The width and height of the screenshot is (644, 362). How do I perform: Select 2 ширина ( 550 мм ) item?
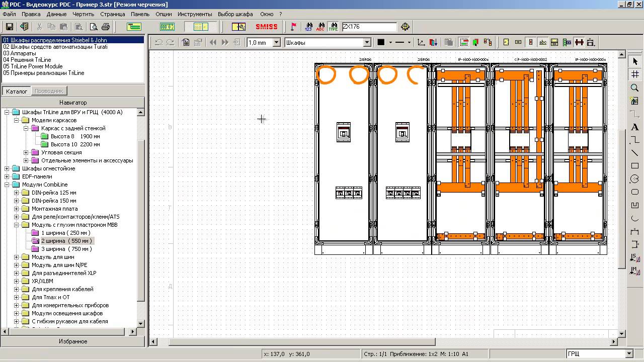tap(67, 241)
